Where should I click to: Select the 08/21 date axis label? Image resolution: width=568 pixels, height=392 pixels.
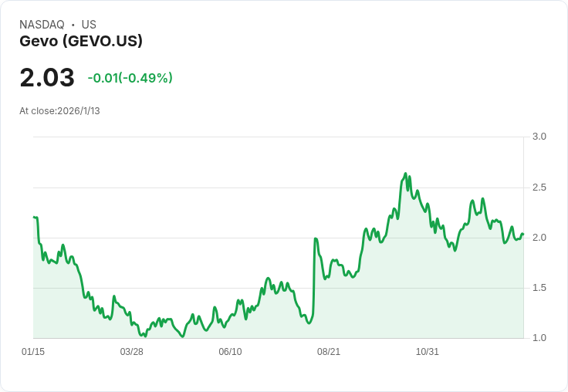click(x=329, y=352)
